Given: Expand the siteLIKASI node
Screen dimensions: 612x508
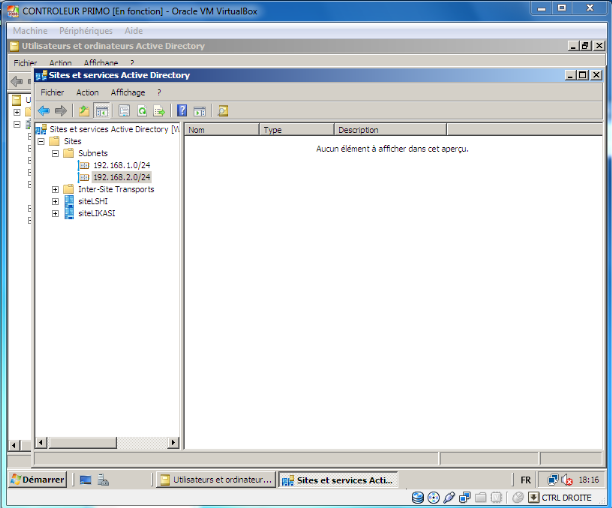Looking at the screenshot, I should (55, 214).
